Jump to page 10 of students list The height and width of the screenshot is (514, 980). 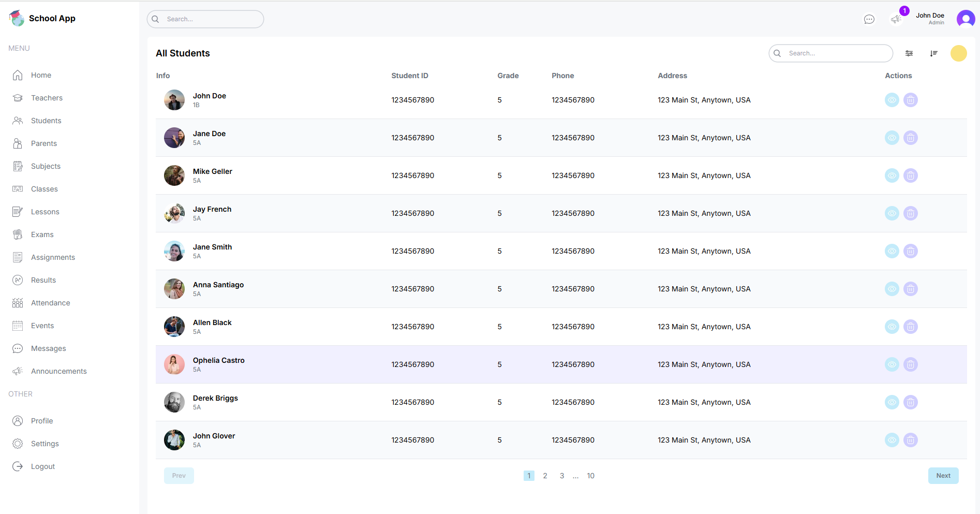[x=590, y=476]
